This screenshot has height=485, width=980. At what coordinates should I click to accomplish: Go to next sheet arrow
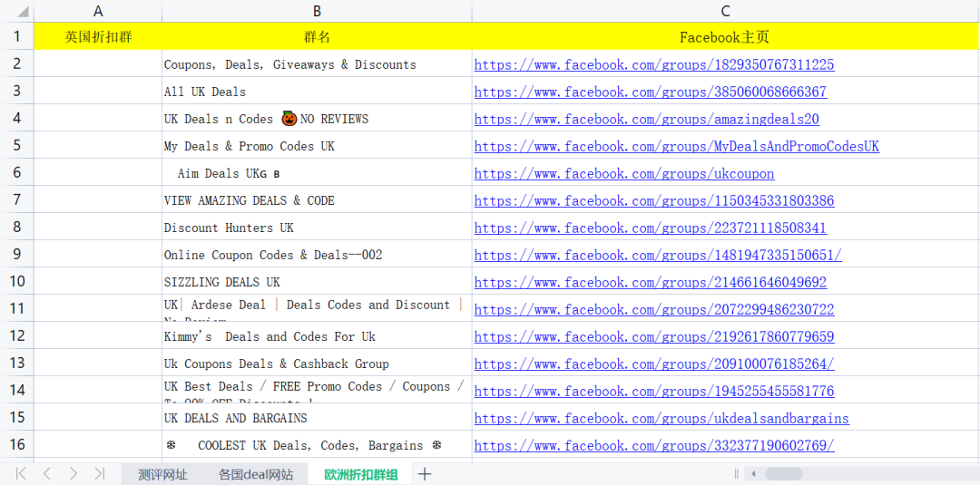pyautogui.click(x=73, y=474)
